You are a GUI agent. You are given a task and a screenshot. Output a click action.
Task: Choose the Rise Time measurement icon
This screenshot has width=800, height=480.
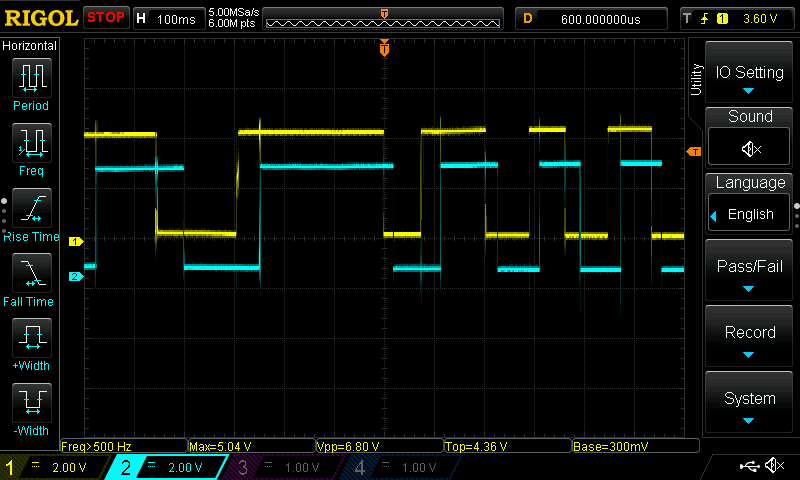coord(31,207)
